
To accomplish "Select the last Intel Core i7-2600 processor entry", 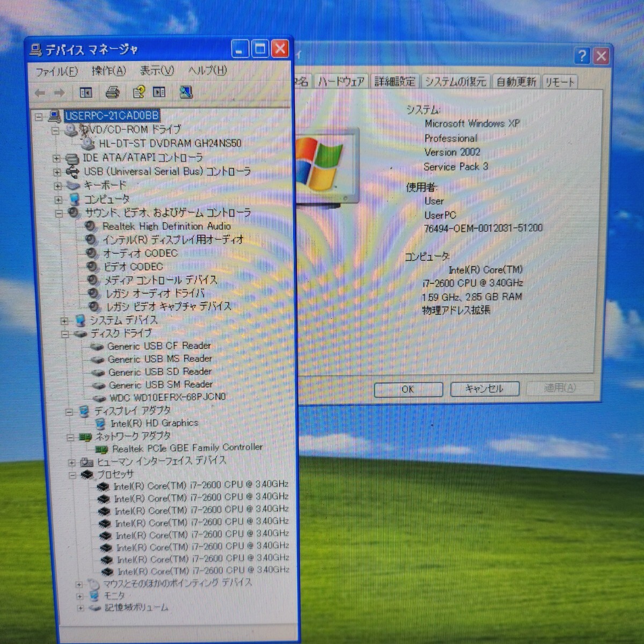I will [x=203, y=571].
